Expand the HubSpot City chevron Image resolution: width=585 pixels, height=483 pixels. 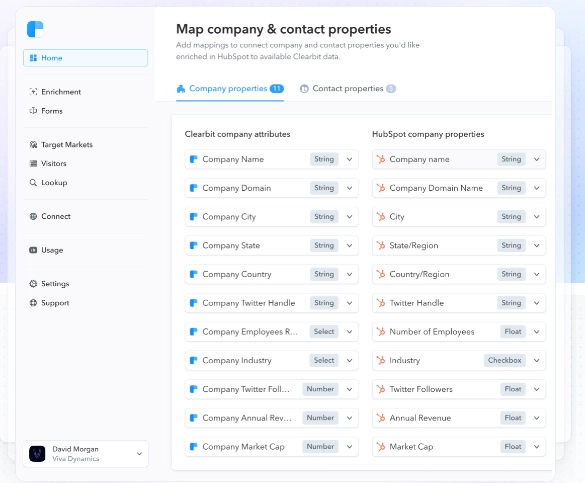coord(536,217)
